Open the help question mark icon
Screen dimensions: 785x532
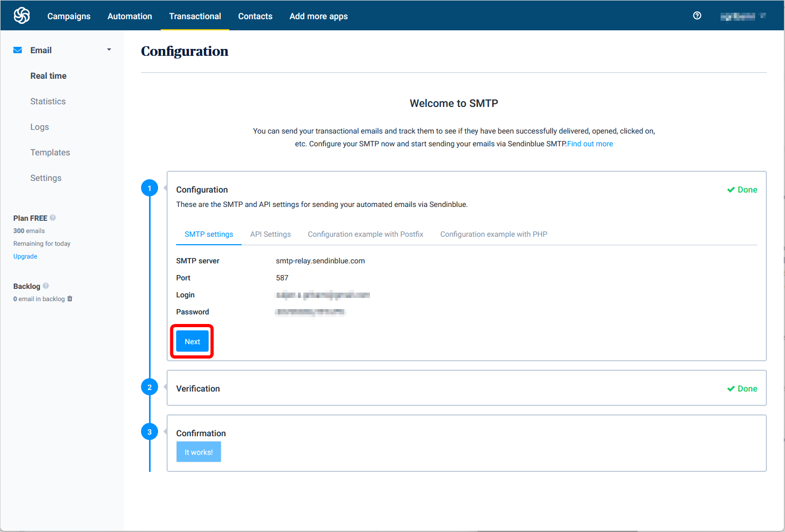(697, 15)
